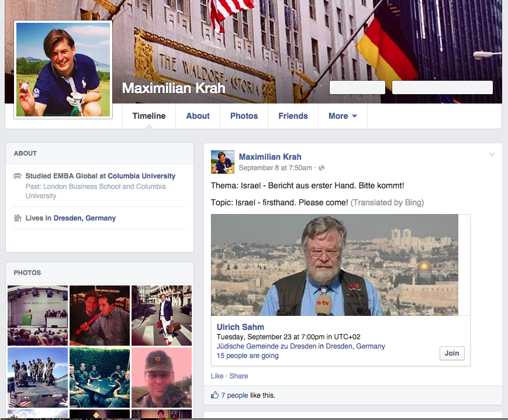
Task: Open the large profile picture of golfer
Action: pos(63,70)
